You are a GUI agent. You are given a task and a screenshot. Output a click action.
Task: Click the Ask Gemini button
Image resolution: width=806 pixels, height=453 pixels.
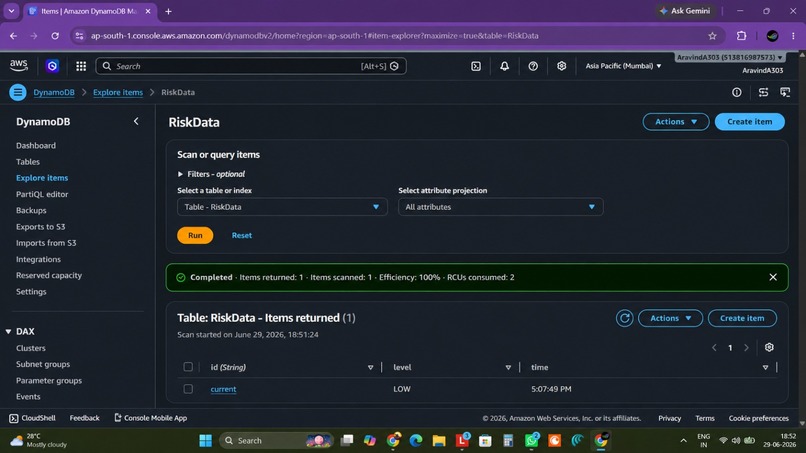click(686, 11)
